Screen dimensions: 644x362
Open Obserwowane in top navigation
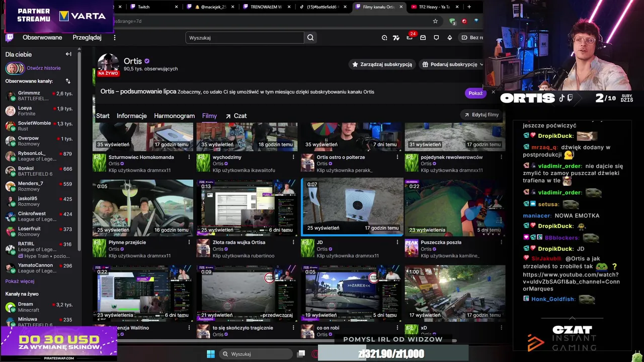pos(42,38)
